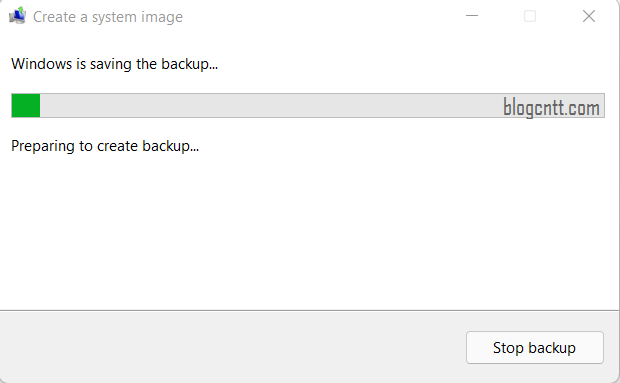Click the word 'Preparing' in the status line
Image resolution: width=620 pixels, height=383 pixels.
point(43,146)
